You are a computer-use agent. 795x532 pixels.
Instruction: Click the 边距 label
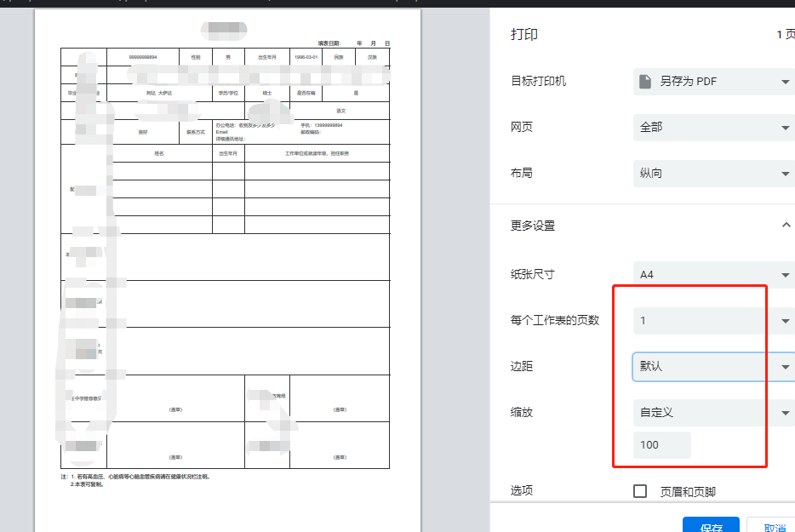tap(521, 366)
